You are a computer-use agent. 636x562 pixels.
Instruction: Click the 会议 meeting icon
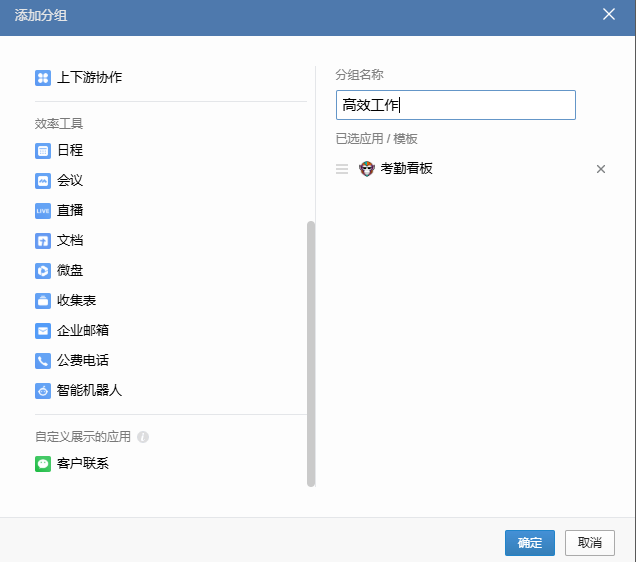(x=43, y=181)
